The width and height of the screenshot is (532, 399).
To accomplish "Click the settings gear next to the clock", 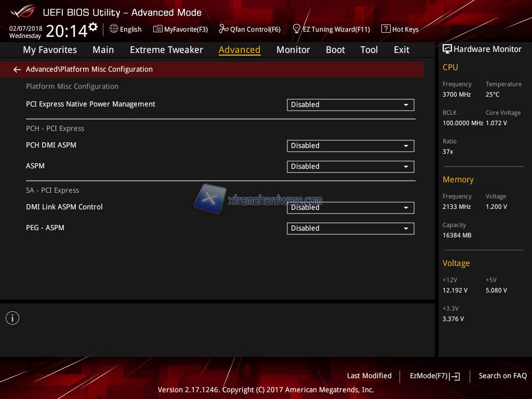I will pos(93,26).
